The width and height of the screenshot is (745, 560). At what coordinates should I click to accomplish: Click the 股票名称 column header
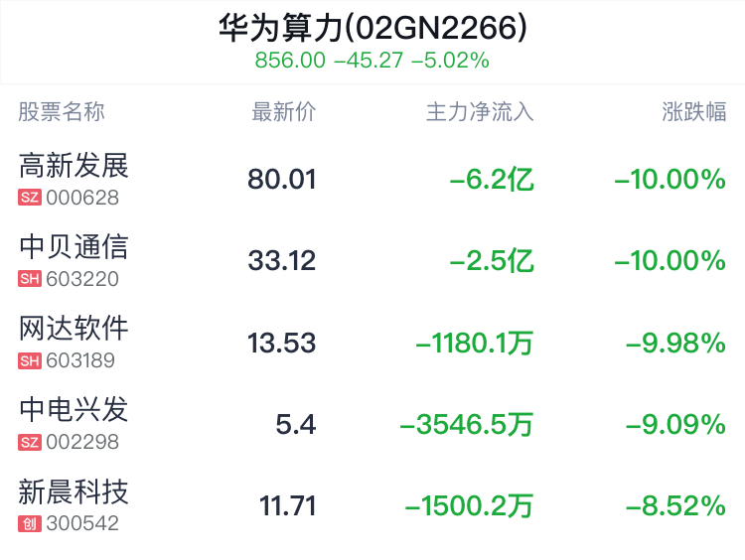click(x=62, y=111)
